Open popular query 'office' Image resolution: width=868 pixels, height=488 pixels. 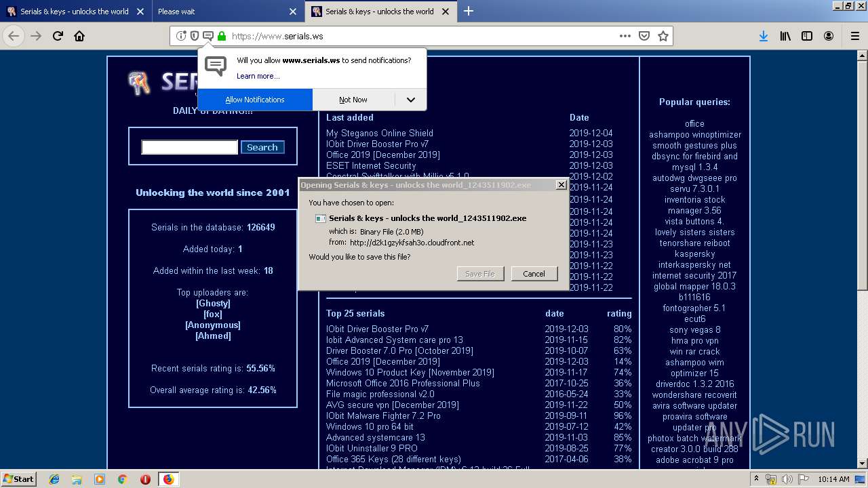(694, 123)
